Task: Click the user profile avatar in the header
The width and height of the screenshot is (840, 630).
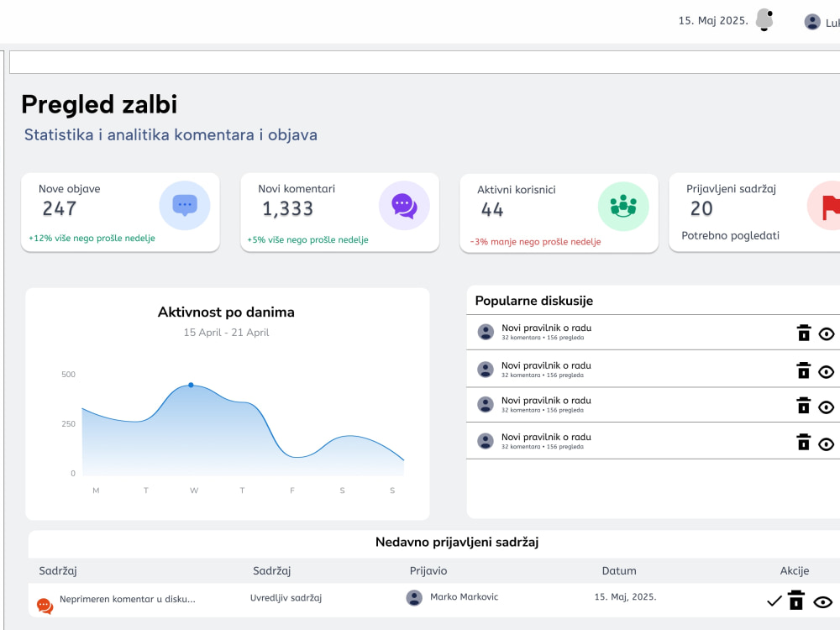Action: click(812, 22)
